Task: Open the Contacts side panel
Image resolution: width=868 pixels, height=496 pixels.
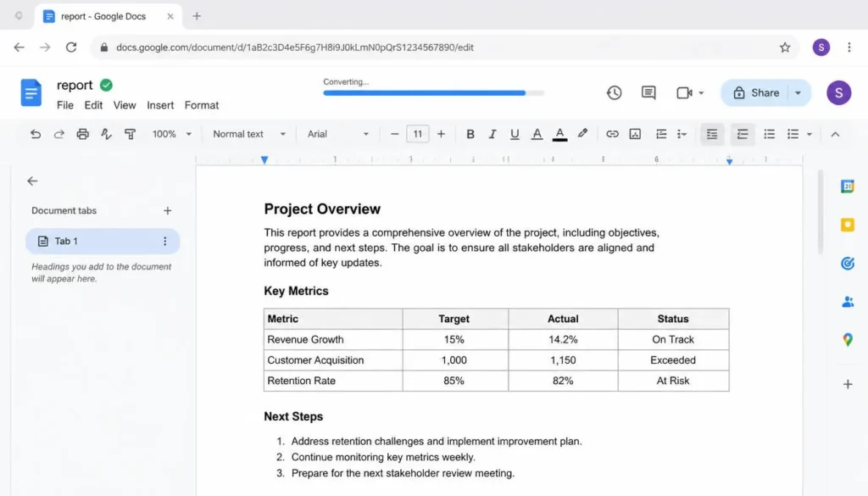Action: point(847,302)
